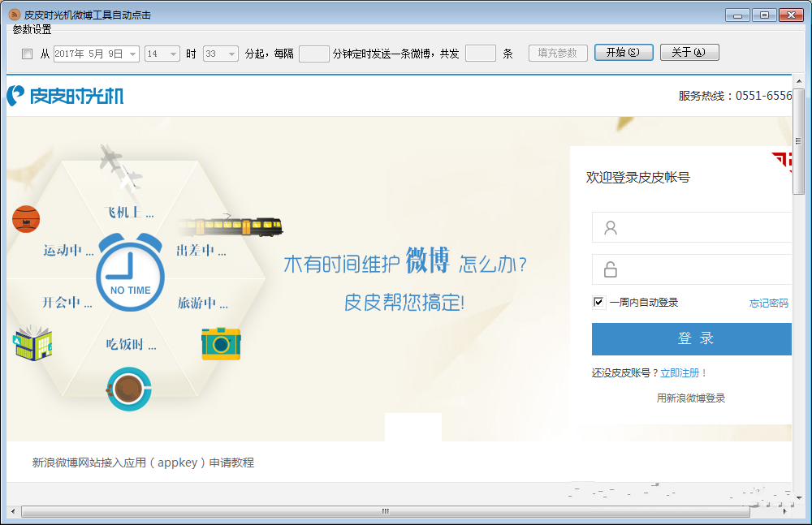Click the user icon in the username field
812x525 pixels.
tap(611, 228)
